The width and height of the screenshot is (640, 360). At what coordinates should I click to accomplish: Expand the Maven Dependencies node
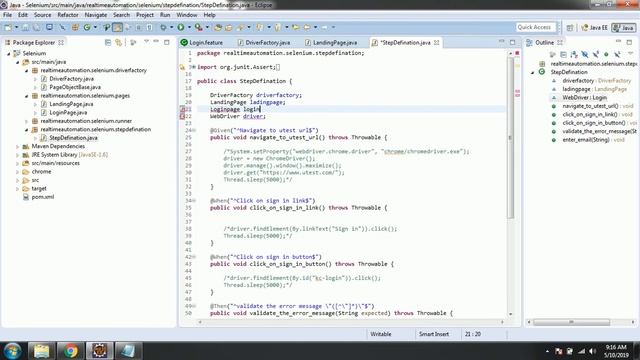pyautogui.click(x=18, y=147)
